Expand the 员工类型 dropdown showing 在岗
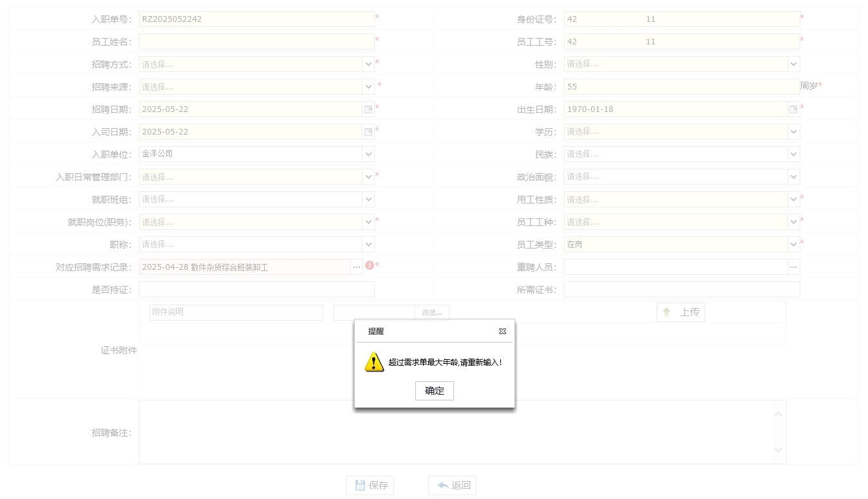This screenshot has width=868, height=499. (x=793, y=245)
